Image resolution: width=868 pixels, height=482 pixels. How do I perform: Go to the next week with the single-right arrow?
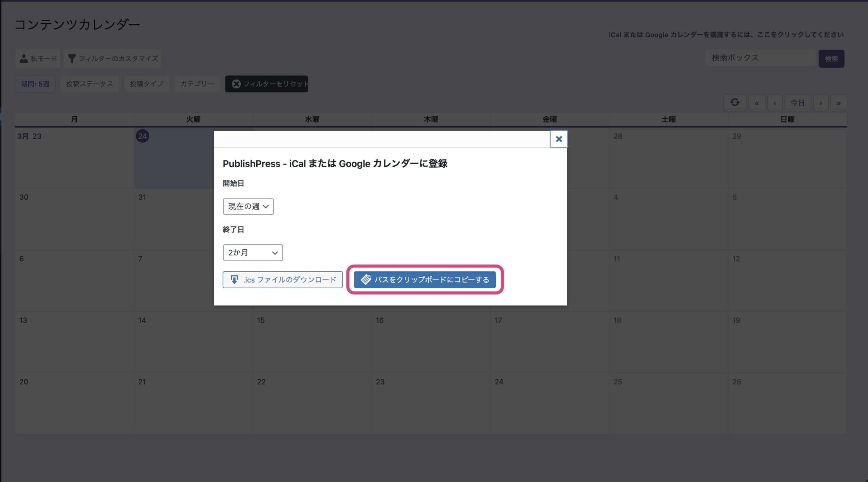click(x=820, y=103)
